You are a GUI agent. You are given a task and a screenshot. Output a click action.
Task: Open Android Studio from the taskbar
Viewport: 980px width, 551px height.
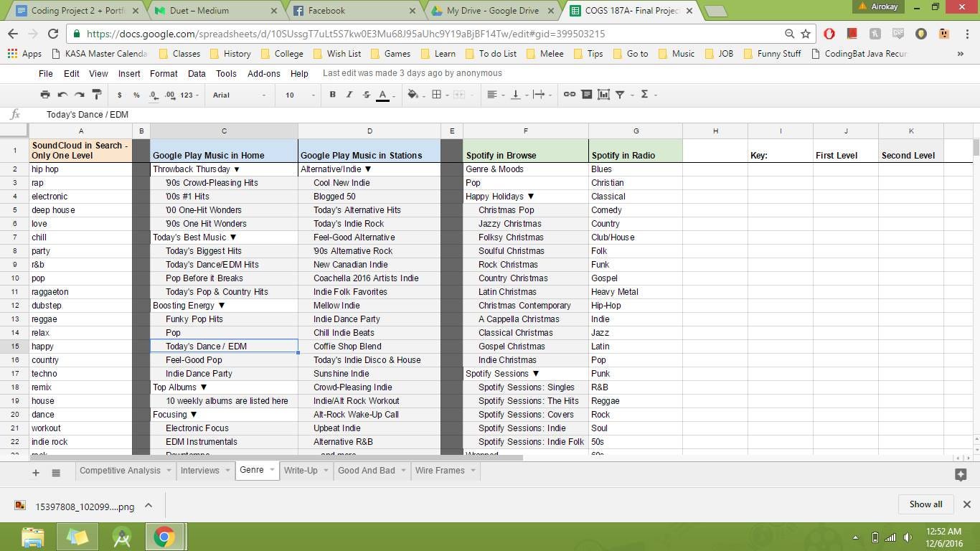coord(123,537)
